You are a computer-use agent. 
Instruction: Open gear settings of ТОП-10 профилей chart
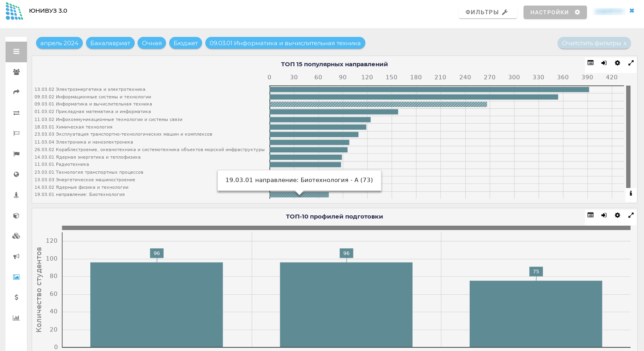(x=617, y=215)
